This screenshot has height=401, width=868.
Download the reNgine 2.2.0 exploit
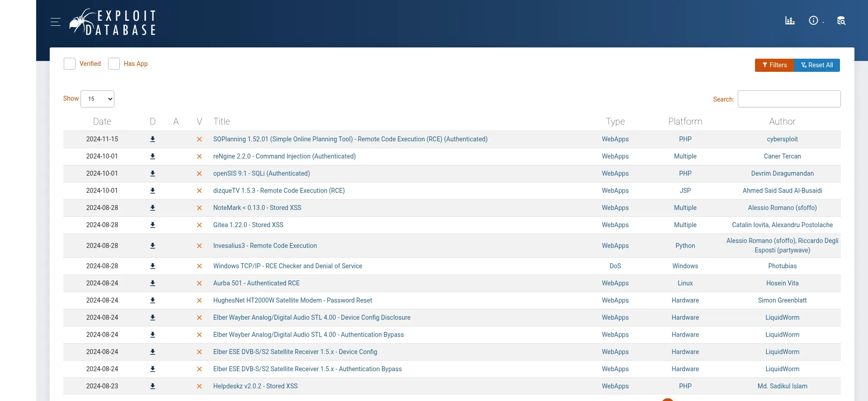point(153,157)
